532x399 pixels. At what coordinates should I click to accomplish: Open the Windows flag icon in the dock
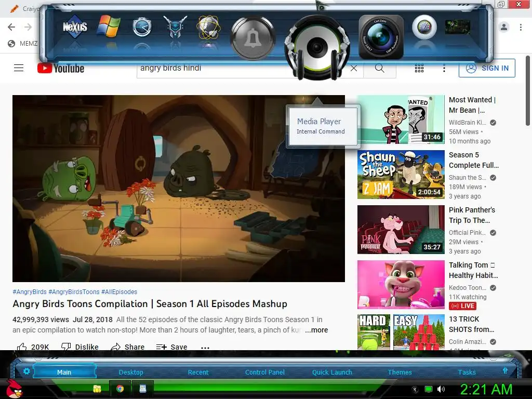pyautogui.click(x=109, y=26)
